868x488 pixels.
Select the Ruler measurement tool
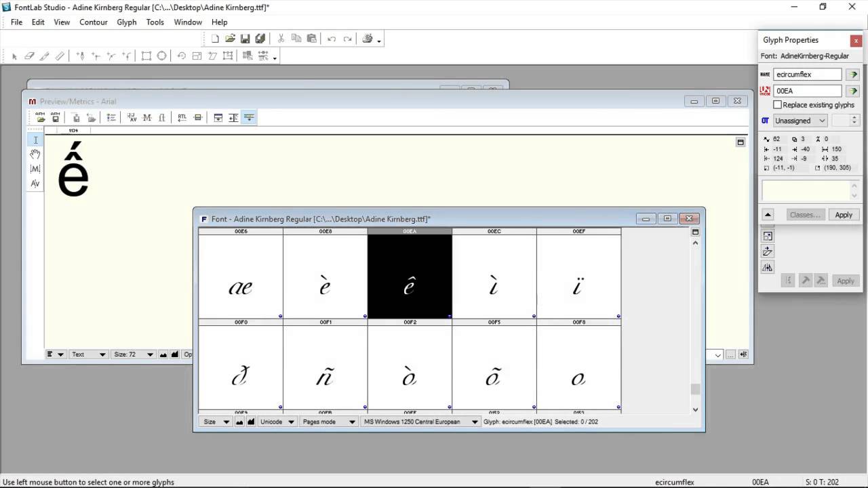point(60,56)
